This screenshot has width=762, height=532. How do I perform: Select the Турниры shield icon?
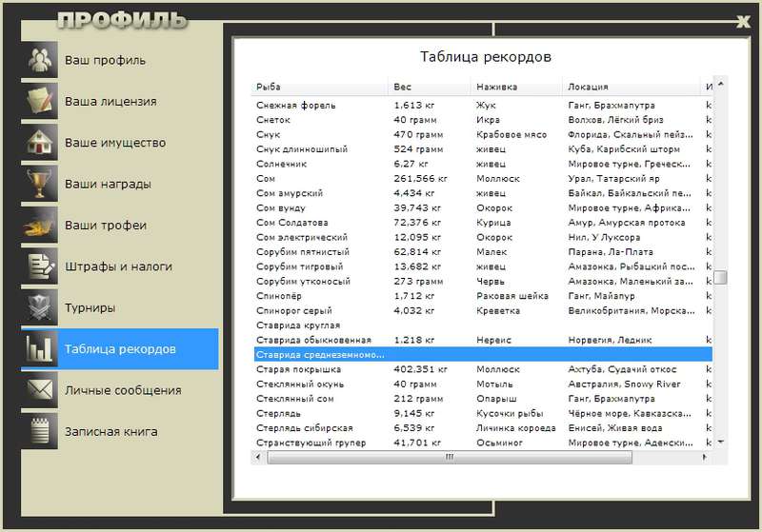(x=39, y=307)
